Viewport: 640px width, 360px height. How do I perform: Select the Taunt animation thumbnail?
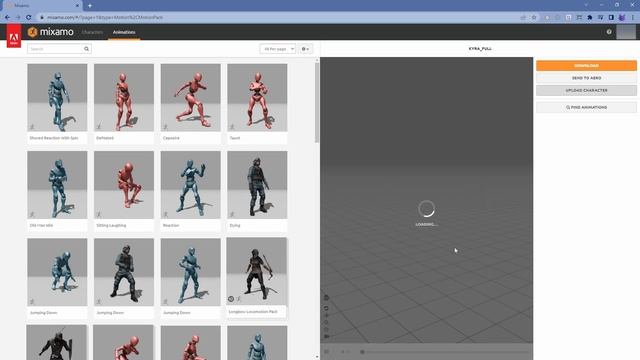257,98
